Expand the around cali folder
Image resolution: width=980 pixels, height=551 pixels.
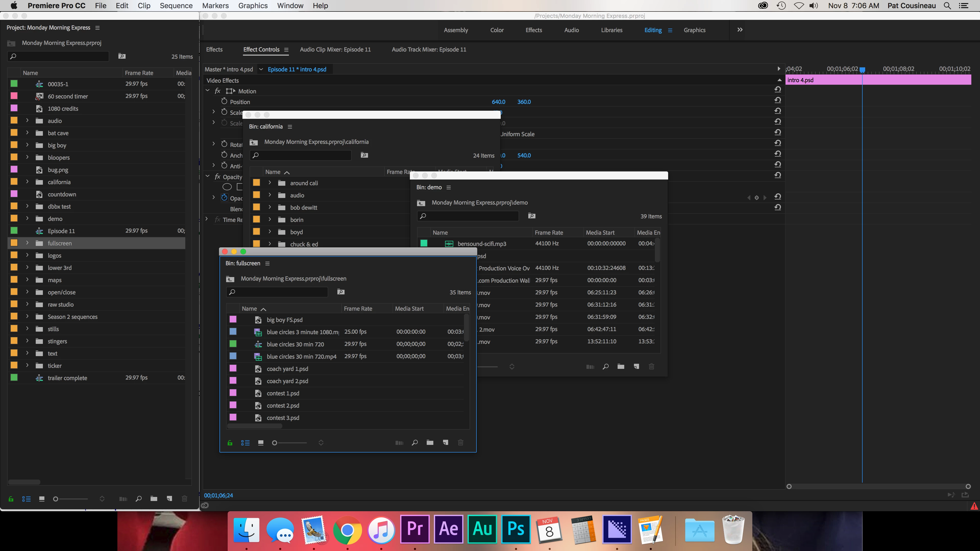(270, 183)
